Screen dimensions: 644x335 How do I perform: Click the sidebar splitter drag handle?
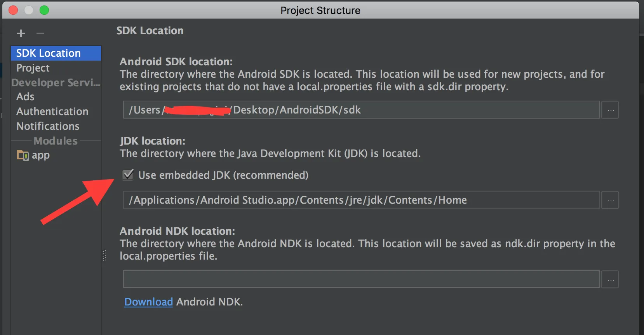click(x=104, y=255)
